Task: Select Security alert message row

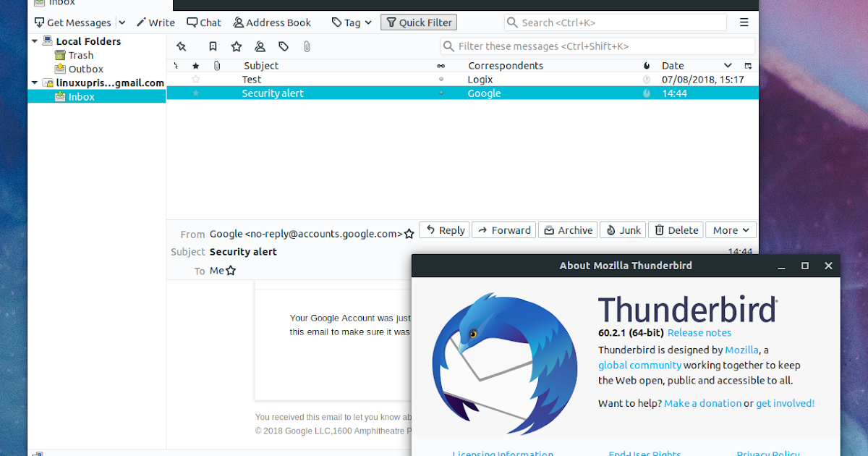Action: (463, 93)
